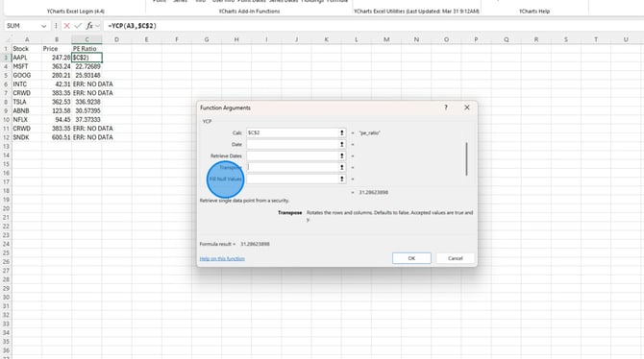
Task: Click the collapse dialog button beside Transpose field
Action: click(342, 167)
